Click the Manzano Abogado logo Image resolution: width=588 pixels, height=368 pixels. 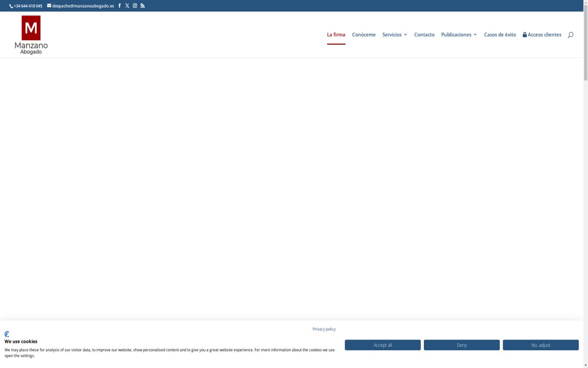(x=31, y=35)
